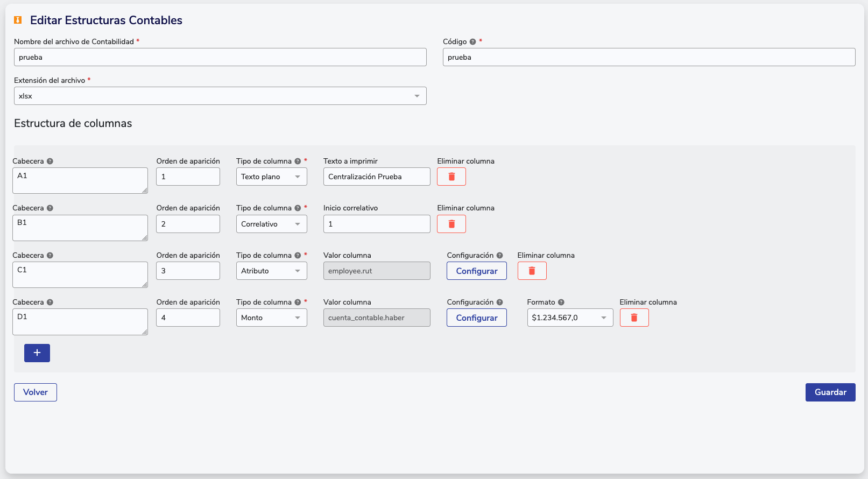Click help icon next to Formato label
Screen dimensions: 868x479
pos(561,302)
